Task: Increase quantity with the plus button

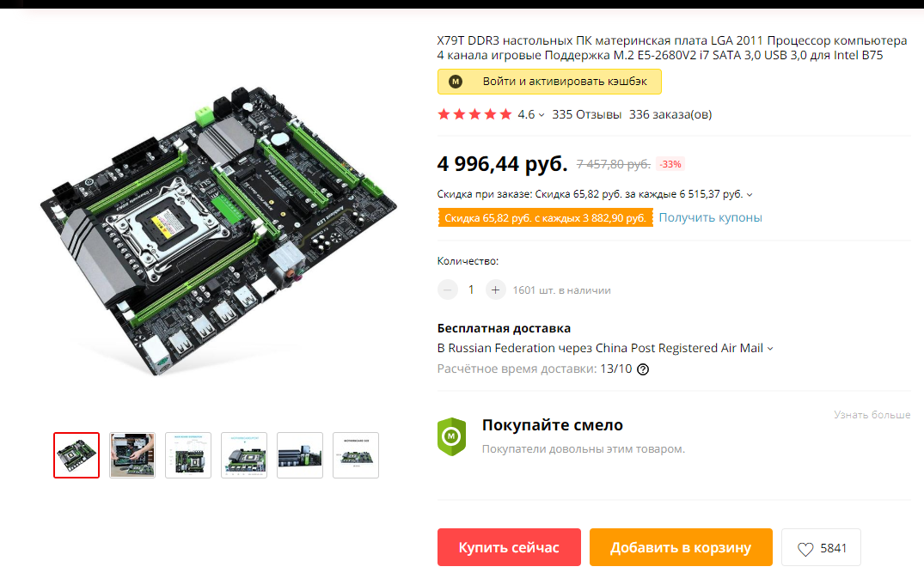Action: (x=496, y=289)
